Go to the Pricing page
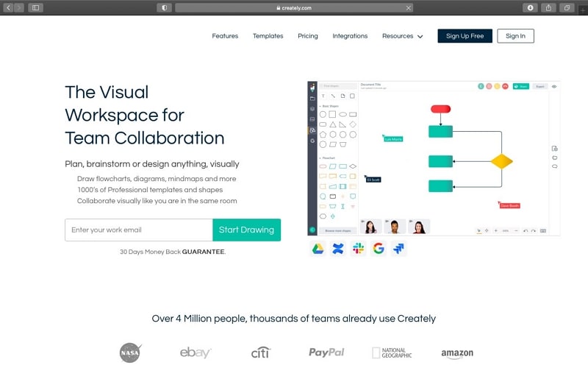 click(308, 36)
